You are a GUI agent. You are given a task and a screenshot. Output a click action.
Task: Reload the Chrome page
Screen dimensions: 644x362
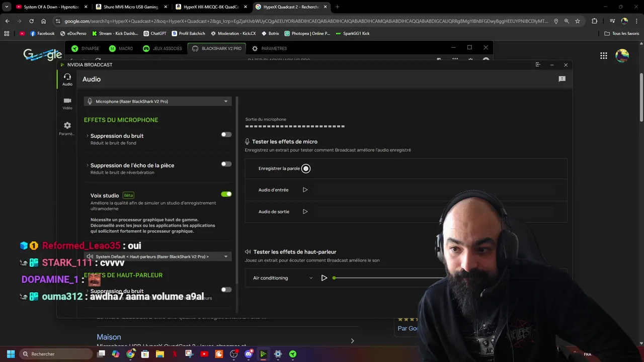(x=31, y=21)
